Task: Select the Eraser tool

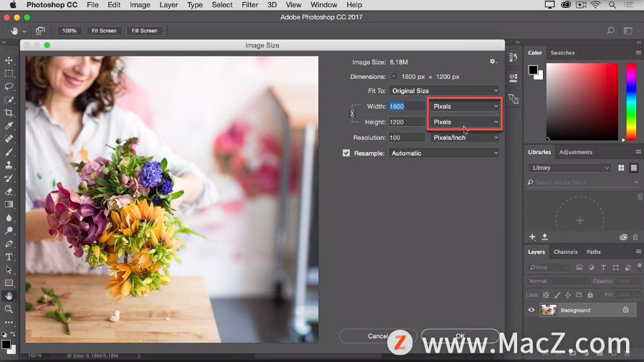Action: pos(9,191)
